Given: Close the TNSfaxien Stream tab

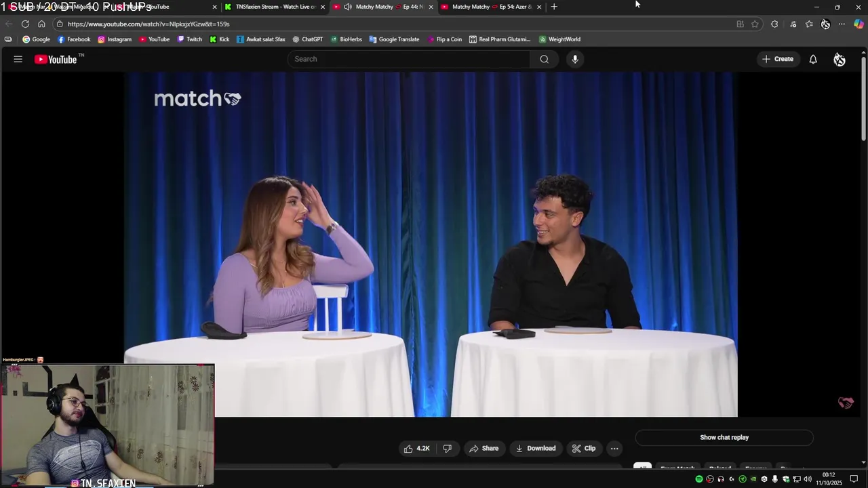Looking at the screenshot, I should pos(323,7).
